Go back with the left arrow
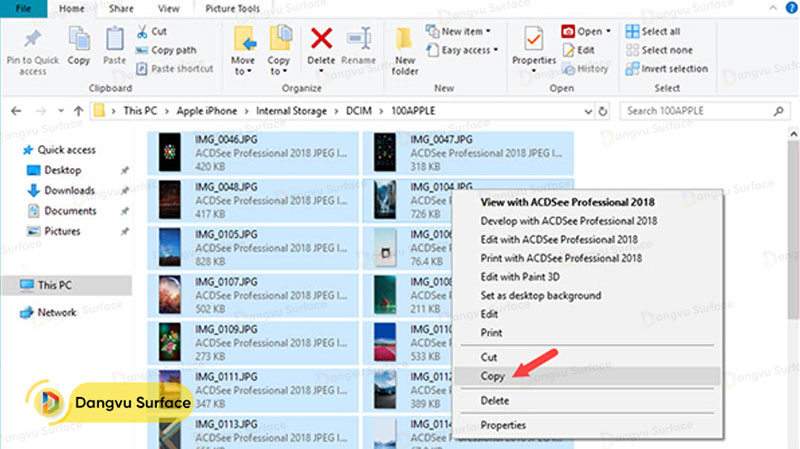 [x=16, y=111]
